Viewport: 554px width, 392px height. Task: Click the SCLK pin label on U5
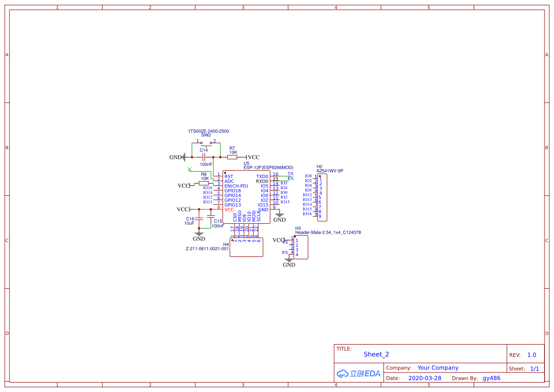(x=259, y=216)
